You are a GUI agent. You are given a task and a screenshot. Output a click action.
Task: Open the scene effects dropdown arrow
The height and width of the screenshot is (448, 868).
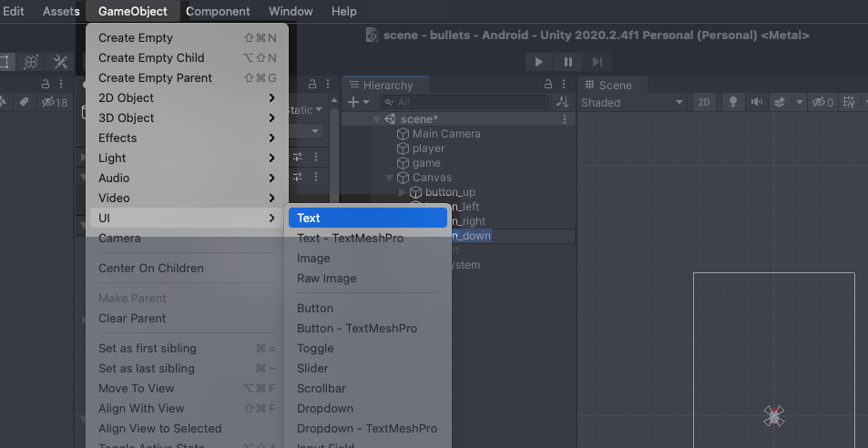click(x=799, y=102)
